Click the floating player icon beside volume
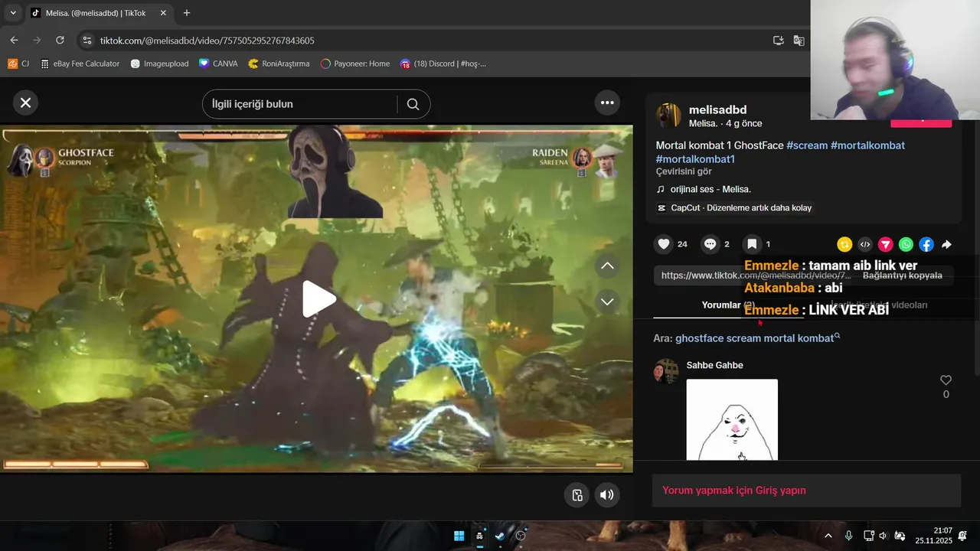The image size is (980, 551). (577, 494)
